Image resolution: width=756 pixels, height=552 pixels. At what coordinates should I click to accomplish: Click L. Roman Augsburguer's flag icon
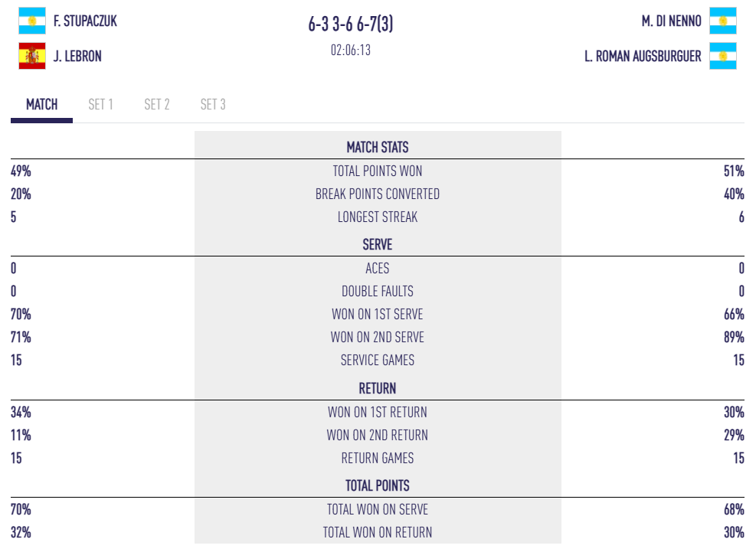[x=722, y=56]
